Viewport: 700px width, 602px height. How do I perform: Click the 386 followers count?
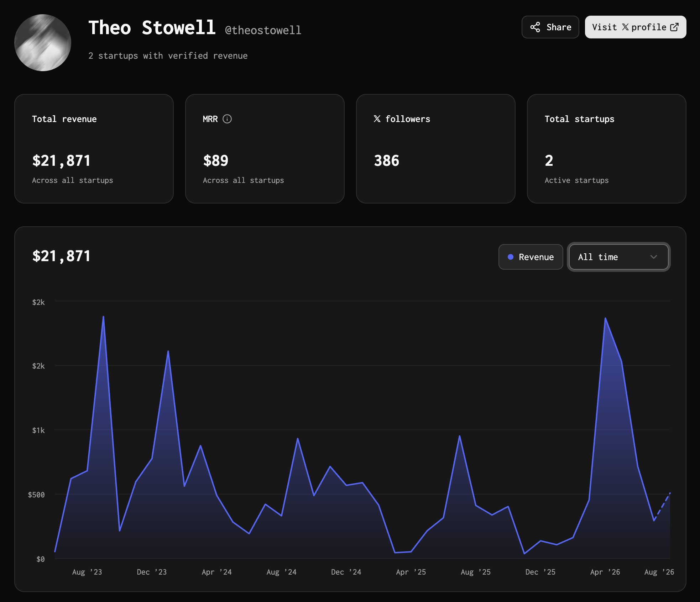[x=387, y=161]
